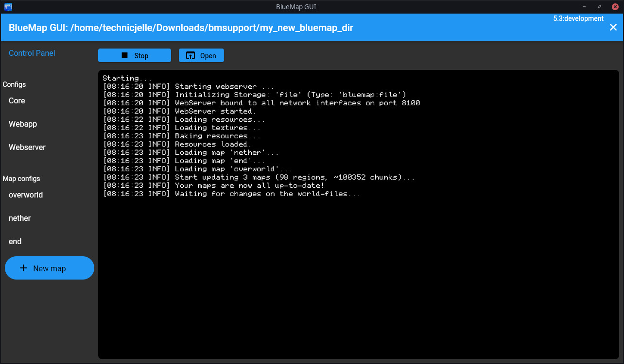Click the 'WebServer started.' log line
The width and height of the screenshot is (624, 364).
(x=179, y=111)
